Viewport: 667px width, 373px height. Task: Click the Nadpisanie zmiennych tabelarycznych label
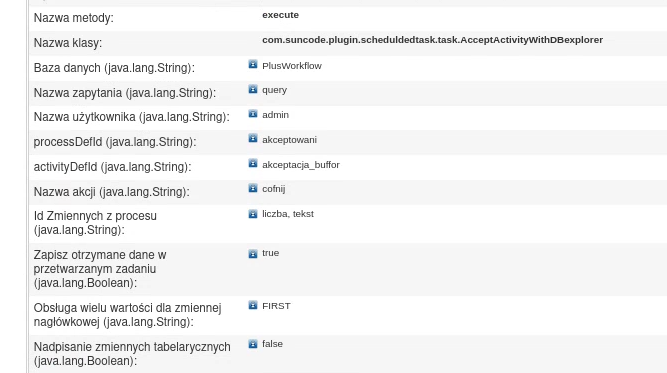pos(132,354)
